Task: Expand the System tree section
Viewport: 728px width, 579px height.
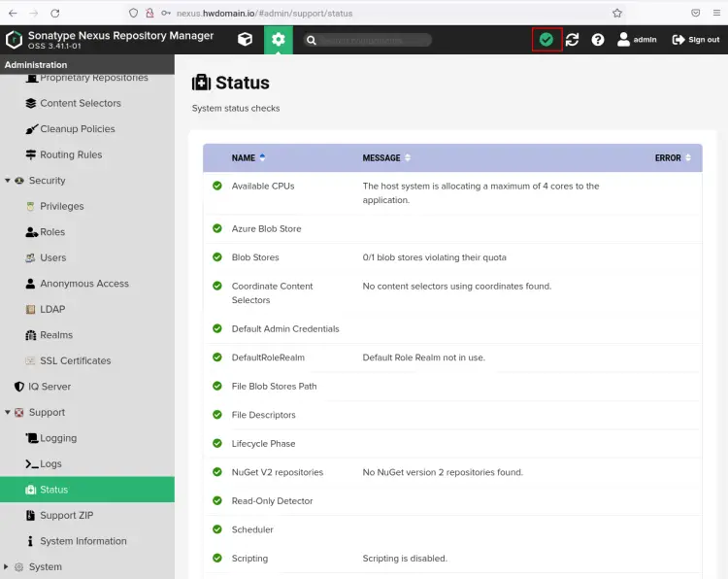Action: pos(6,567)
